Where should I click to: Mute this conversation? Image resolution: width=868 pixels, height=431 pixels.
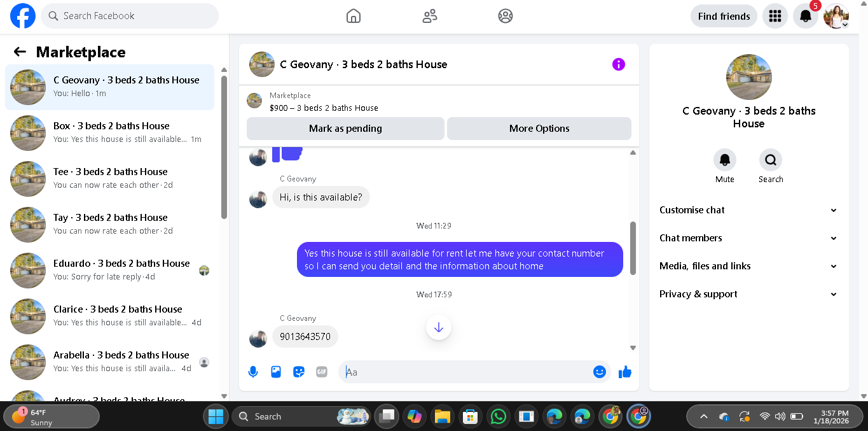click(725, 166)
